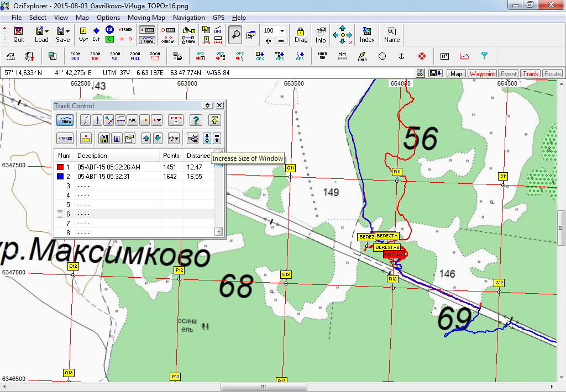Open the Navigation menu
This screenshot has width=566, height=392.
coord(188,18)
